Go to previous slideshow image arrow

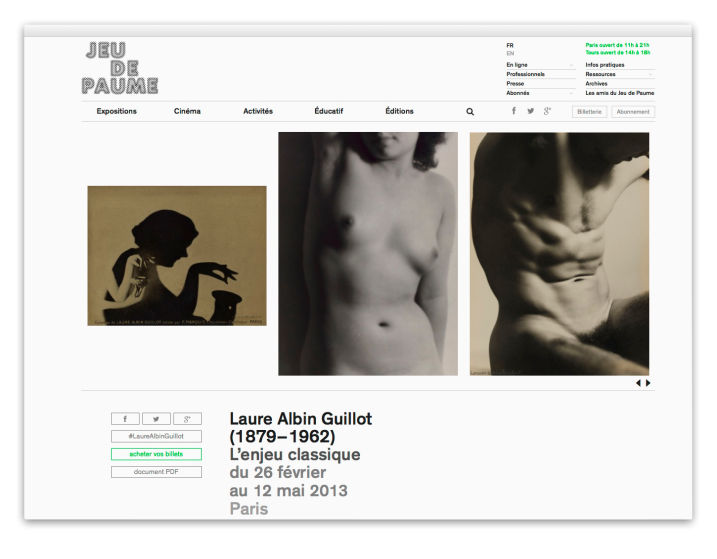[638, 383]
